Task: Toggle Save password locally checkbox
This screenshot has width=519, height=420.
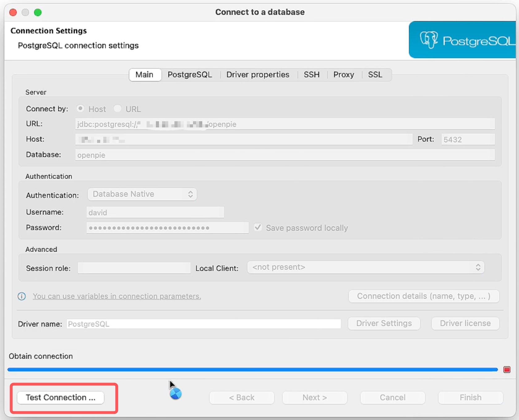Action: click(258, 228)
